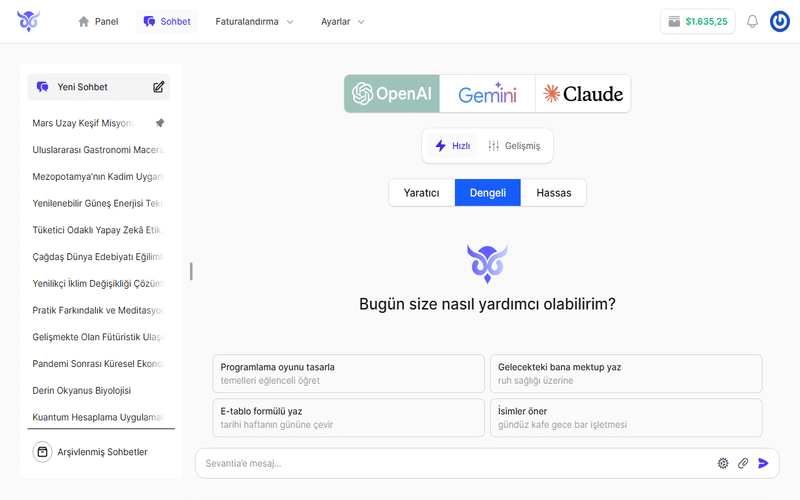The height and width of the screenshot is (500, 800).
Task: Open the notifications bell
Action: coord(752,21)
